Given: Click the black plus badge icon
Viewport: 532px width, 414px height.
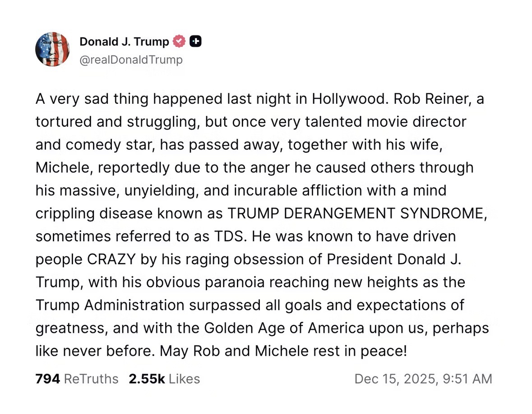Looking at the screenshot, I should (195, 41).
